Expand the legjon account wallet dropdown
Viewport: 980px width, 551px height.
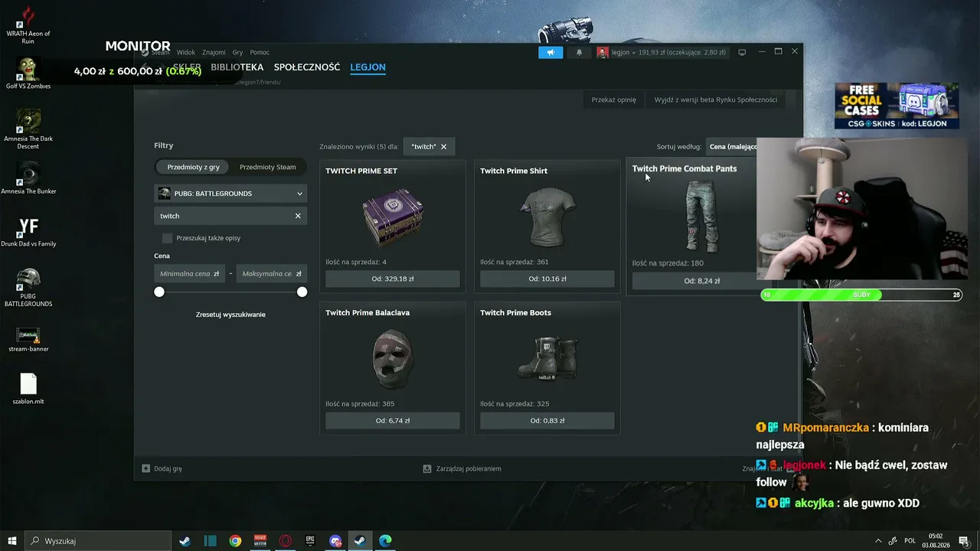(x=668, y=53)
